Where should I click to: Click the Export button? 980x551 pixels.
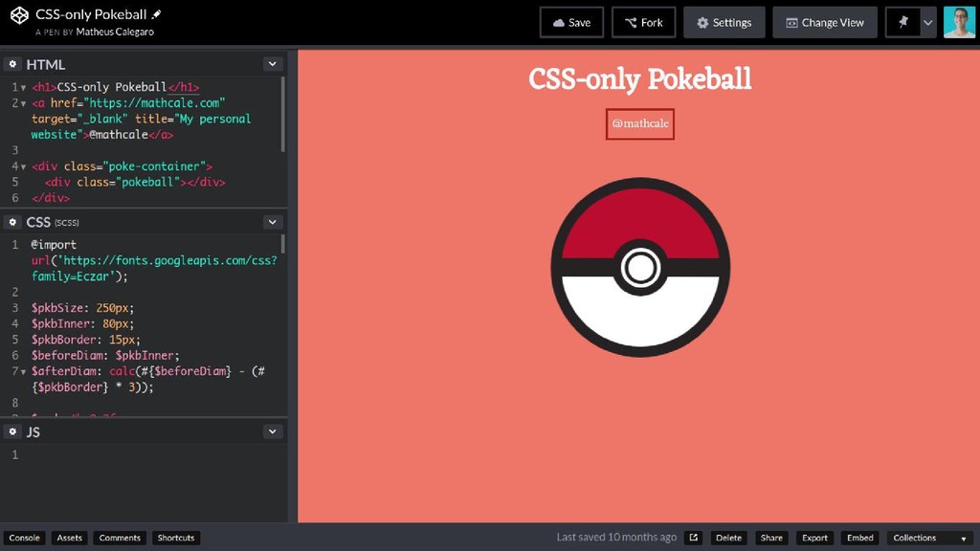(814, 538)
